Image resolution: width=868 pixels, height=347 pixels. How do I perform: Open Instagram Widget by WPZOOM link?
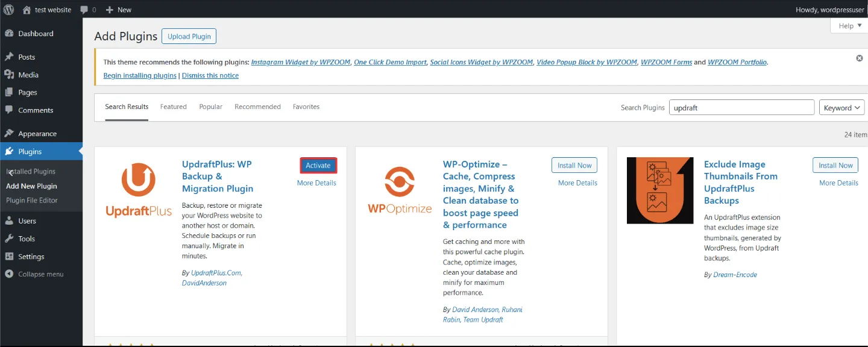tap(301, 62)
